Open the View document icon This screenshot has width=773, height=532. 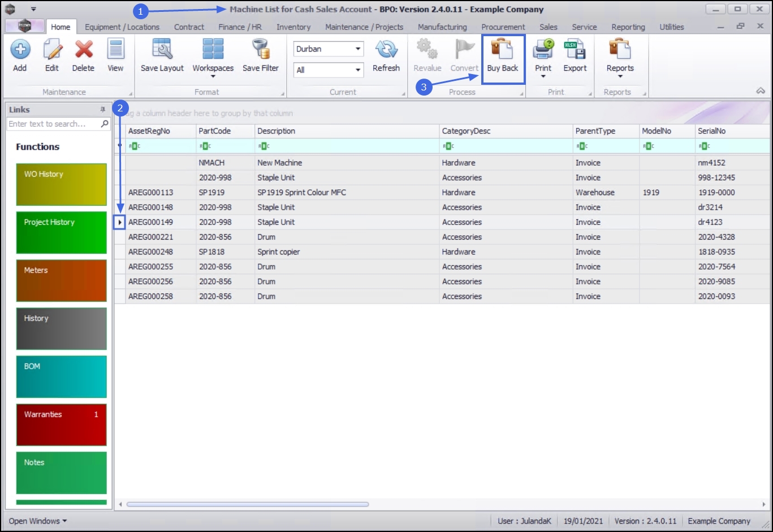click(115, 50)
